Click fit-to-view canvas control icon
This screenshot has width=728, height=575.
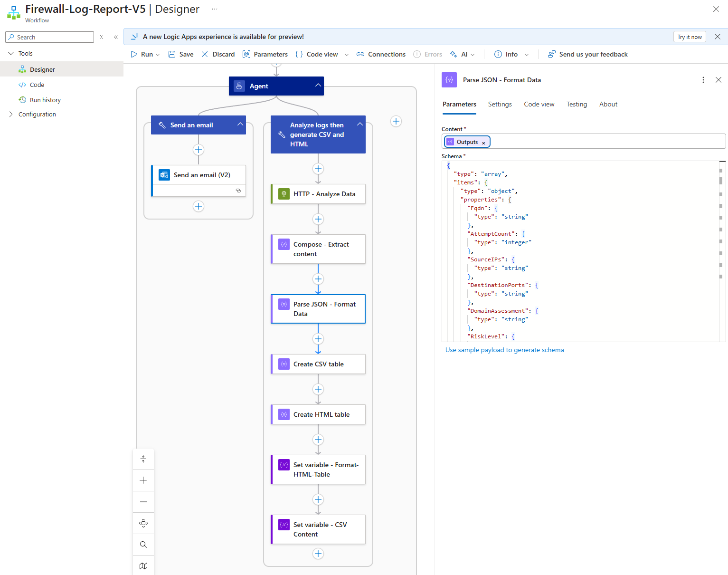coord(143,523)
